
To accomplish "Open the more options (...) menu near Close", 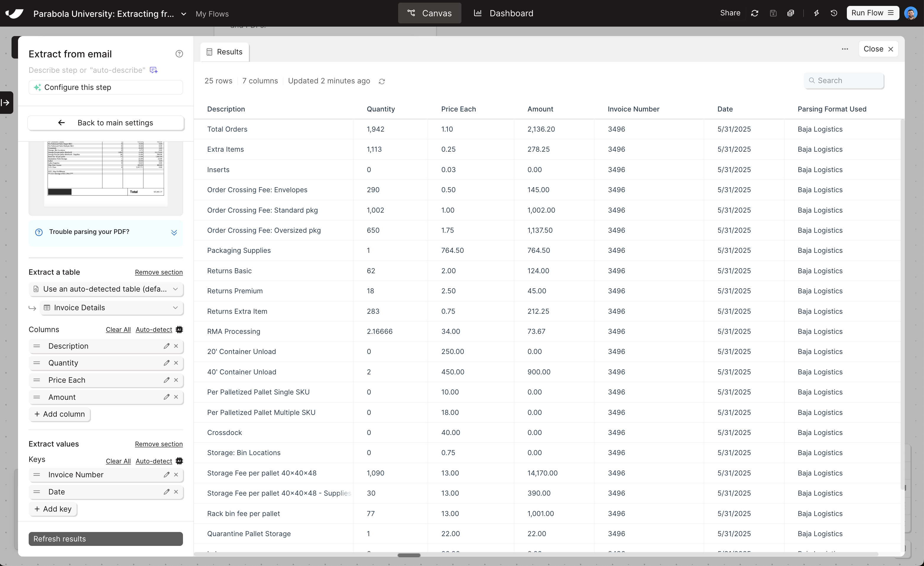I will coord(845,49).
